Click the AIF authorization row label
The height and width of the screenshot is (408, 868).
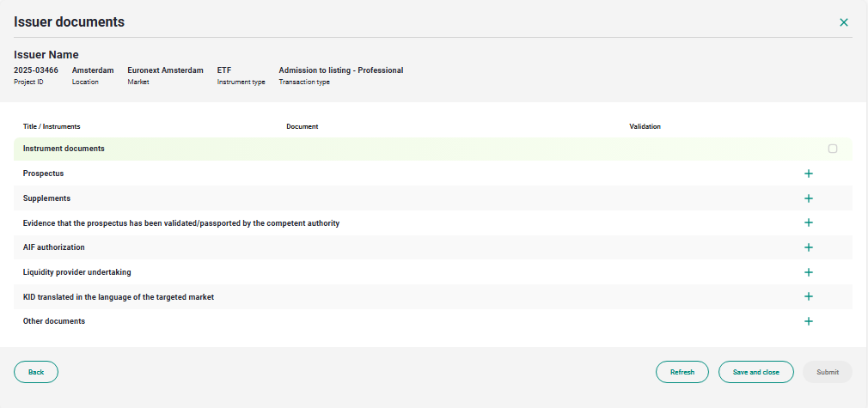click(x=54, y=247)
